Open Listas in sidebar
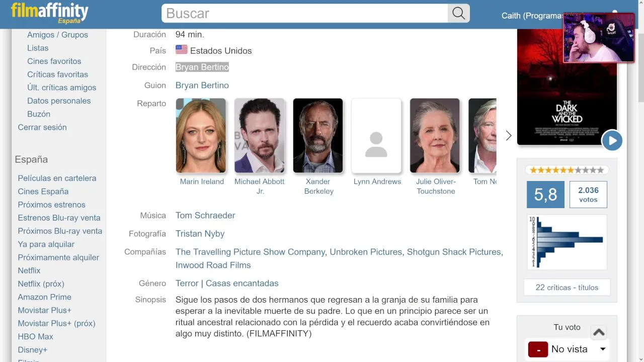Viewport: 644px width, 362px height. [x=38, y=48]
